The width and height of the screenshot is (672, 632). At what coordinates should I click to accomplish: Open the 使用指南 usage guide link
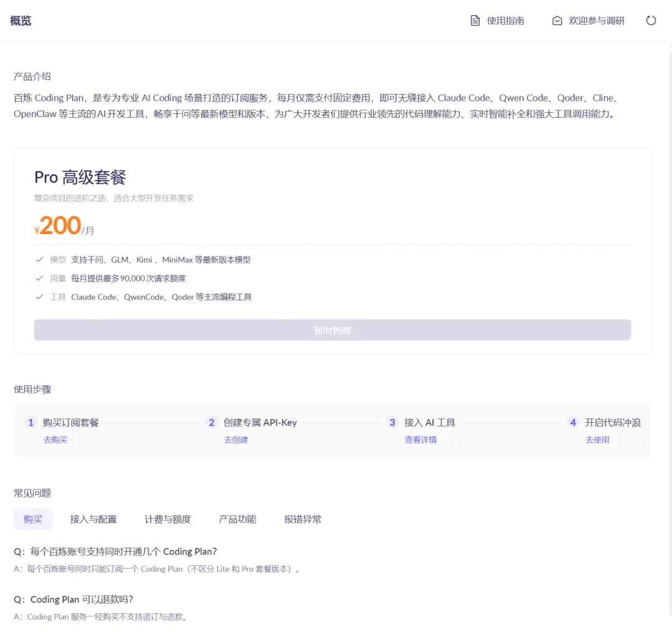click(x=505, y=21)
